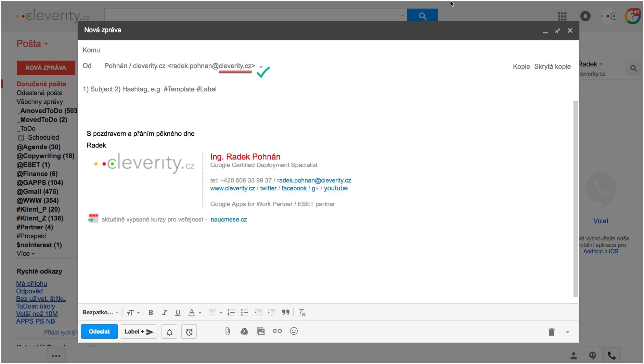The width and height of the screenshot is (644, 364).
Task: Click the attach files paperclip icon
Action: [x=227, y=331]
